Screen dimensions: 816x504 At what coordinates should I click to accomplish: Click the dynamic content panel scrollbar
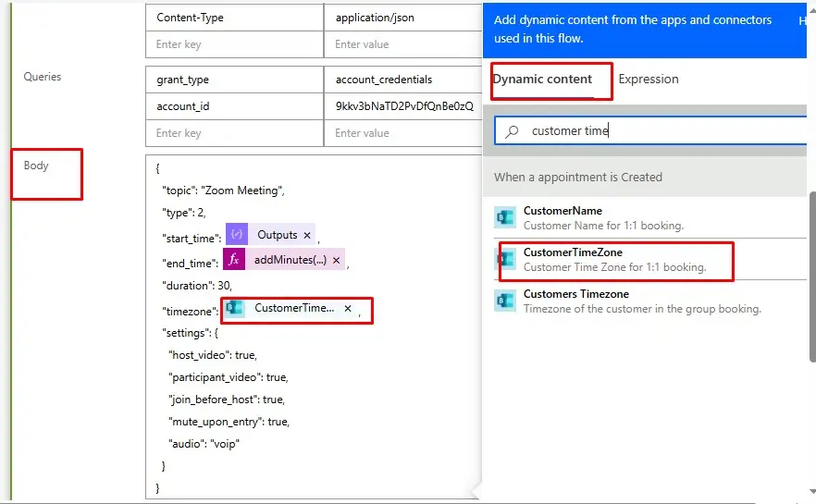[811, 277]
